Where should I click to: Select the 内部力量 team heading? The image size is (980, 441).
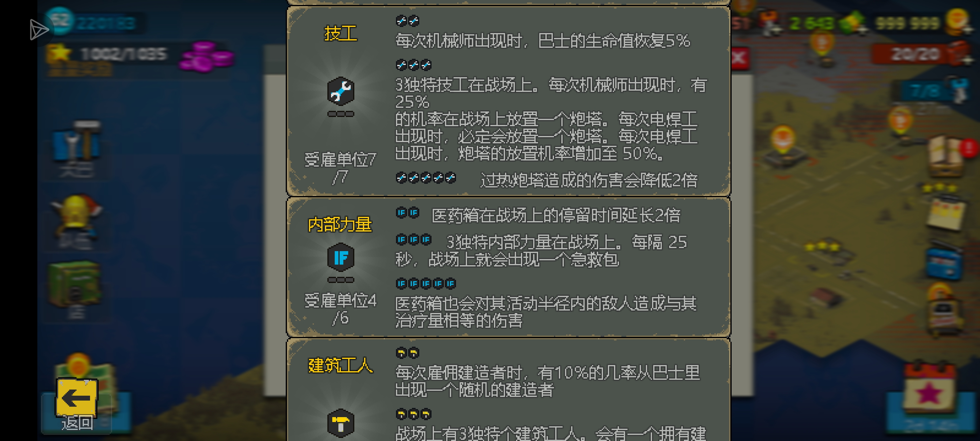click(x=340, y=224)
